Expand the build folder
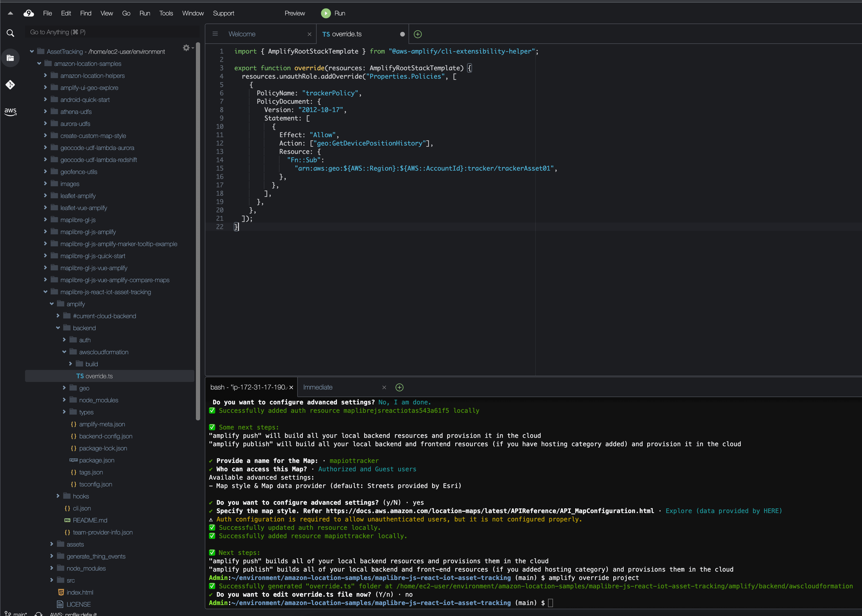 (x=71, y=364)
